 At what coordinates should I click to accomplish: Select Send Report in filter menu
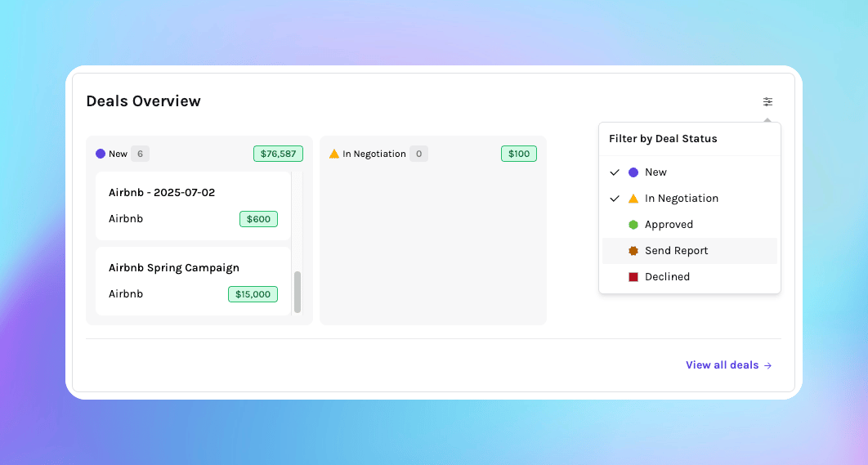[676, 251]
